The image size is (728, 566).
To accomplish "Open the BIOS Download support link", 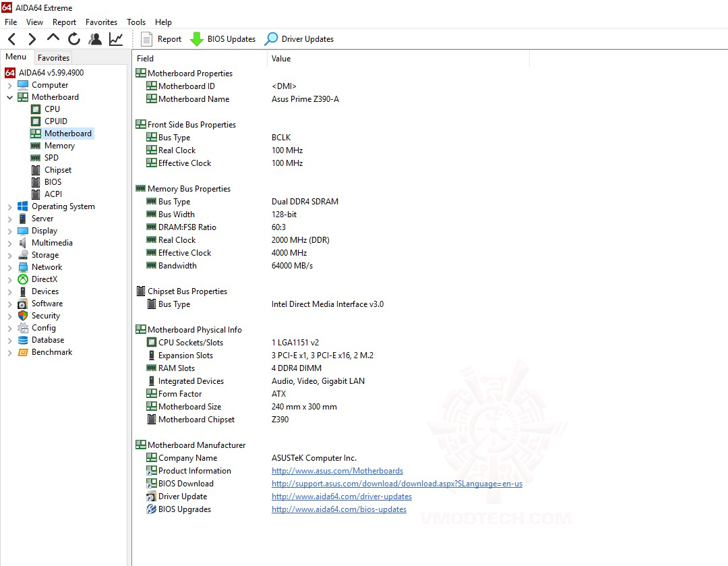I will [x=396, y=483].
